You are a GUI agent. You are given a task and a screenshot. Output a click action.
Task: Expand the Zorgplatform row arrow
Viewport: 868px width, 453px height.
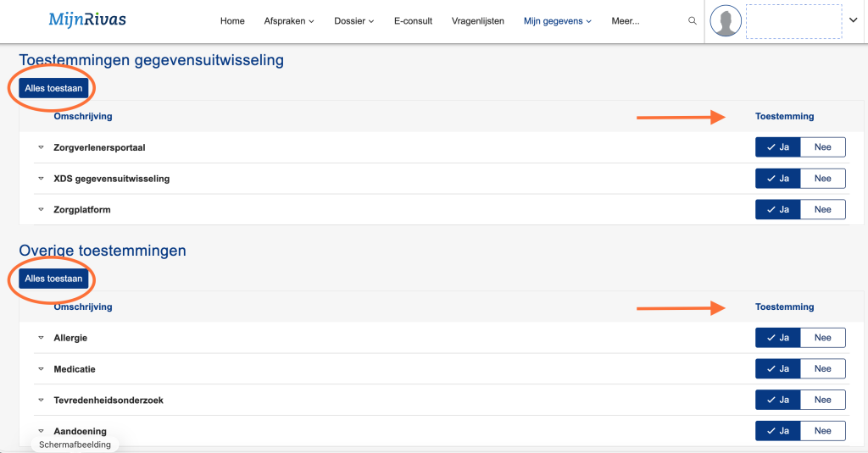click(x=40, y=209)
